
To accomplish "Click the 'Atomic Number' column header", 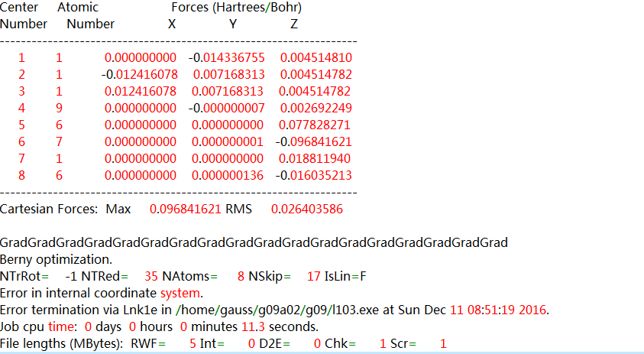I will [86, 15].
